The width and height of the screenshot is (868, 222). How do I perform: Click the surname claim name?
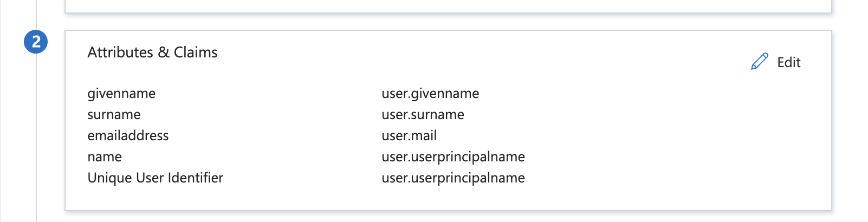(x=114, y=115)
